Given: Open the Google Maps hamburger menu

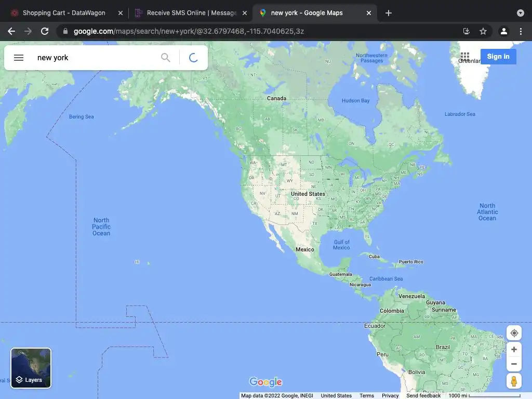Looking at the screenshot, I should point(19,58).
